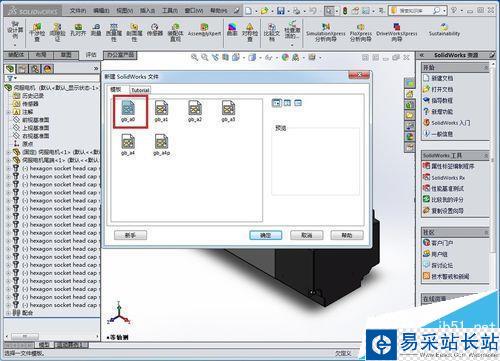Viewport: 500px width, 361px height.
Task: Switch to the Tutorial tab in dialog
Action: click(x=140, y=90)
